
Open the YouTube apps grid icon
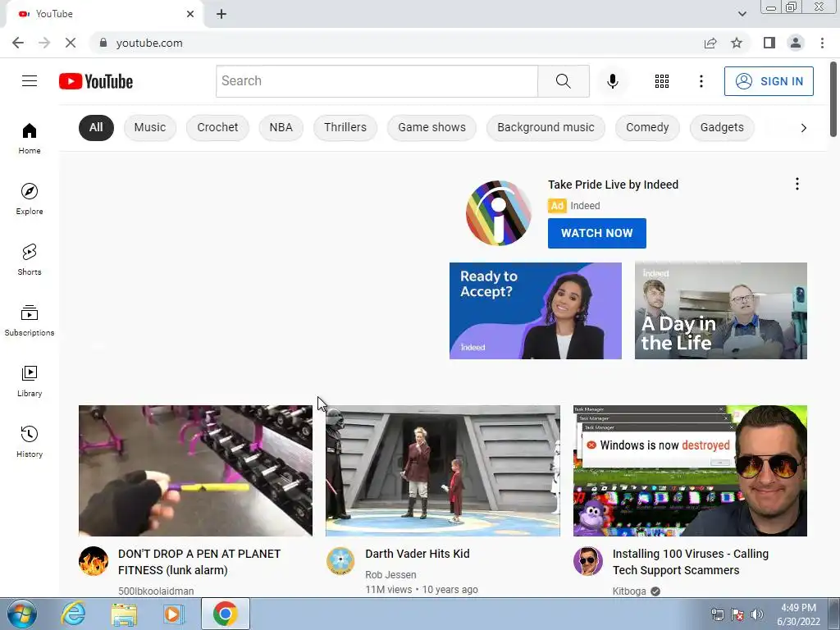662,81
